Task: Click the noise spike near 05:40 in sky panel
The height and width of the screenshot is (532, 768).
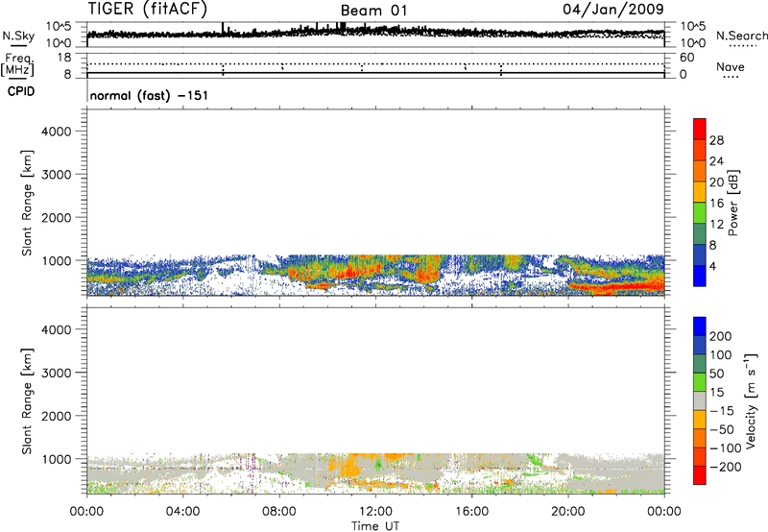Action: (x=223, y=28)
